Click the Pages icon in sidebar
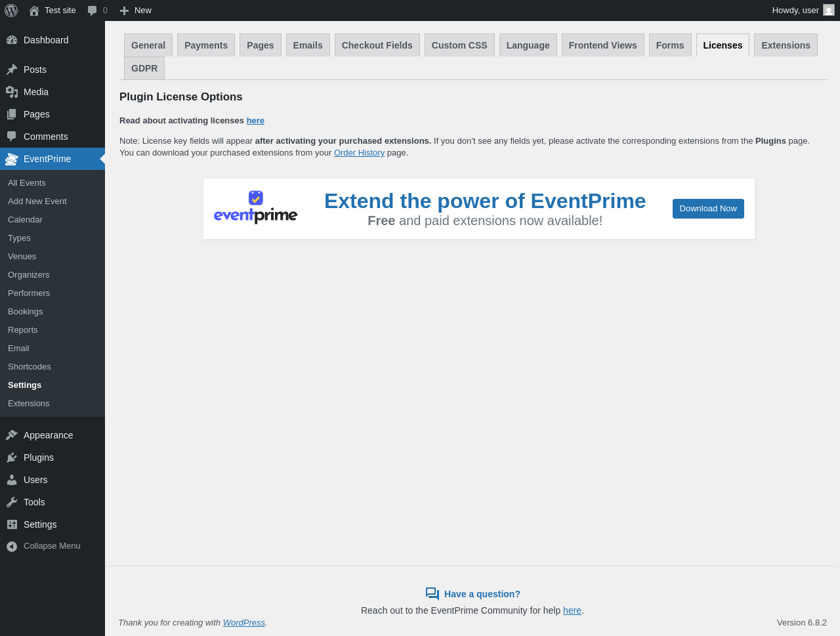840x636 pixels. point(12,114)
